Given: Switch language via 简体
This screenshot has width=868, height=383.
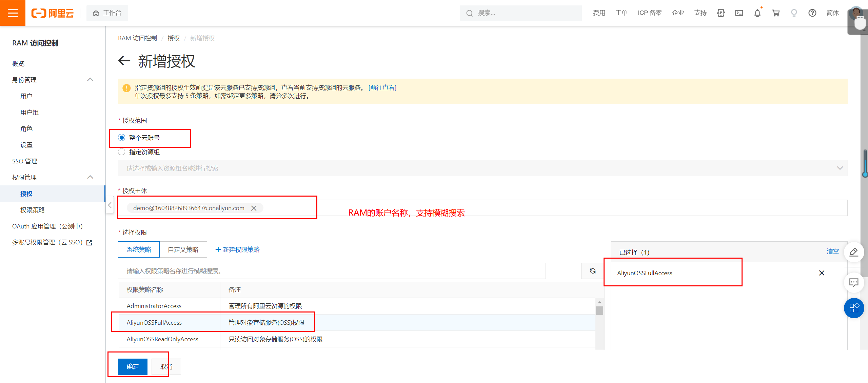Looking at the screenshot, I should pyautogui.click(x=832, y=13).
